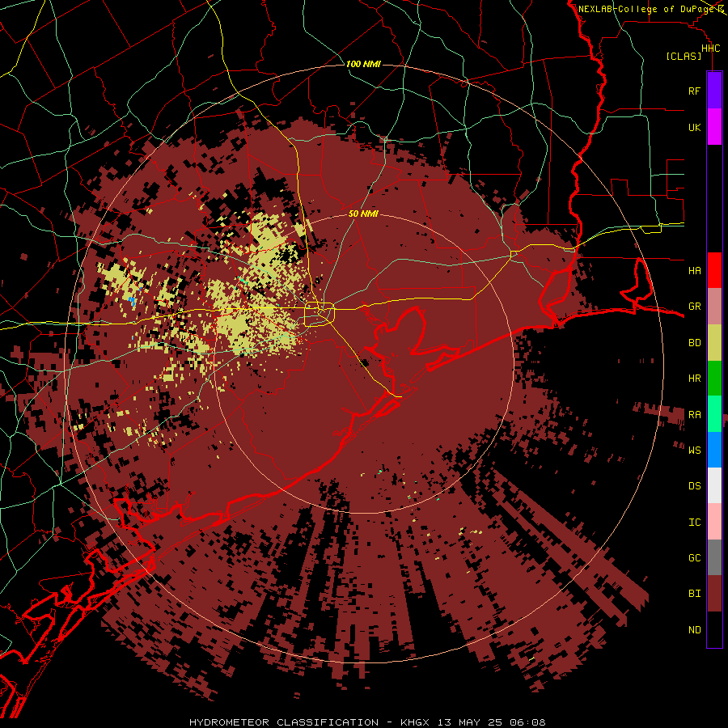Click the HA legend label

coord(694,270)
